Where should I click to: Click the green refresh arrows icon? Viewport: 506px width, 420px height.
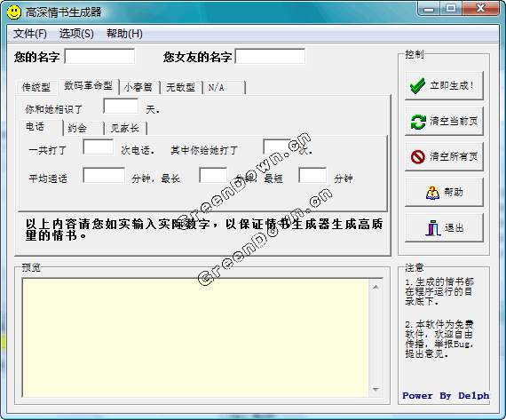click(x=418, y=122)
